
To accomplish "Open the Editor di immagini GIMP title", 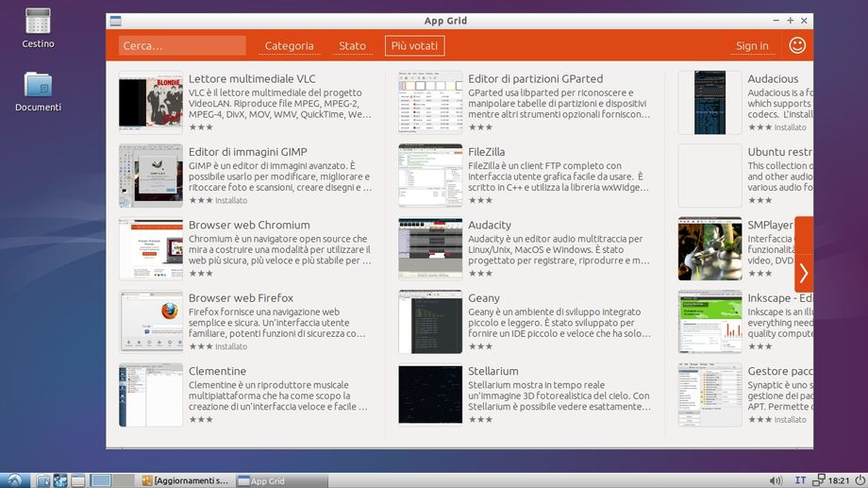I will (247, 152).
